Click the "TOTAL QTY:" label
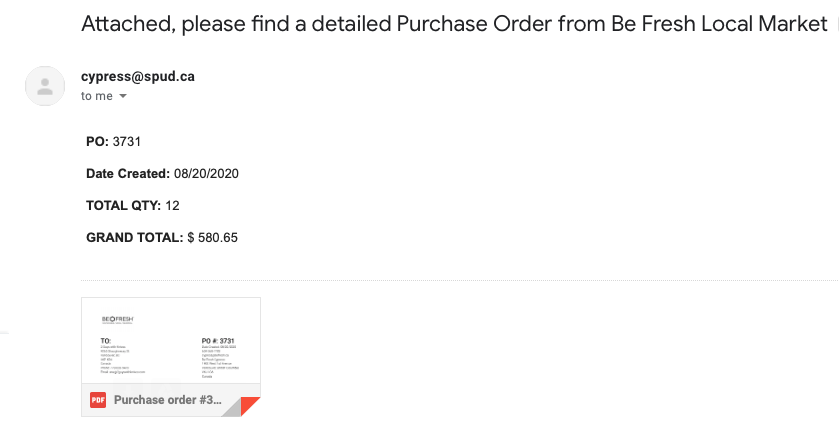 [123, 205]
